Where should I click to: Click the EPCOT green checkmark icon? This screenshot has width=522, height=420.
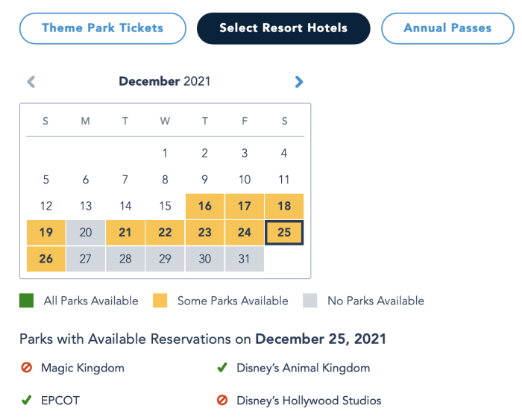click(x=26, y=401)
